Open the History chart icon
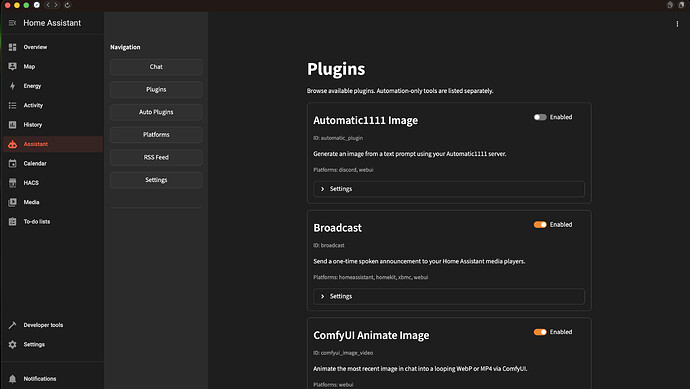 12,125
